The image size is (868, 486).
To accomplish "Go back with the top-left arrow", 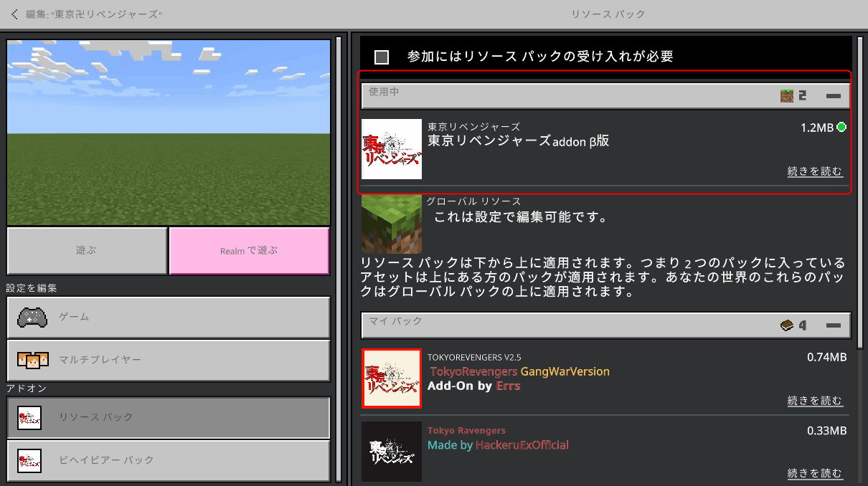I will tap(14, 14).
